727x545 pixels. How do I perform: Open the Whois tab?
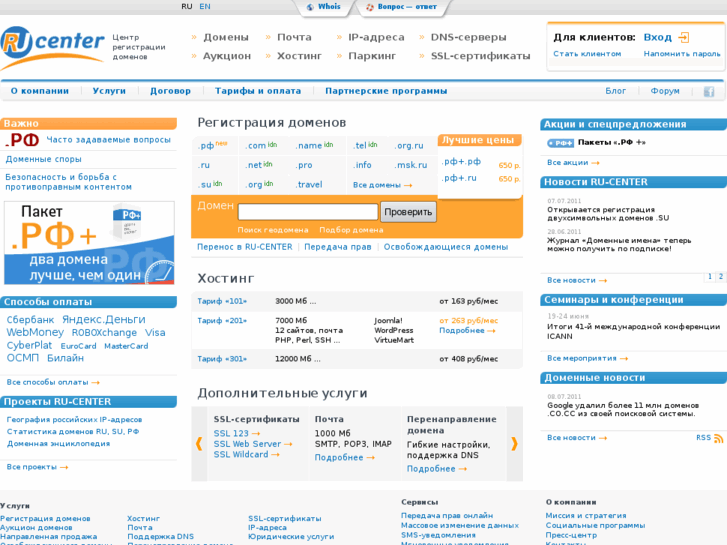324,7
